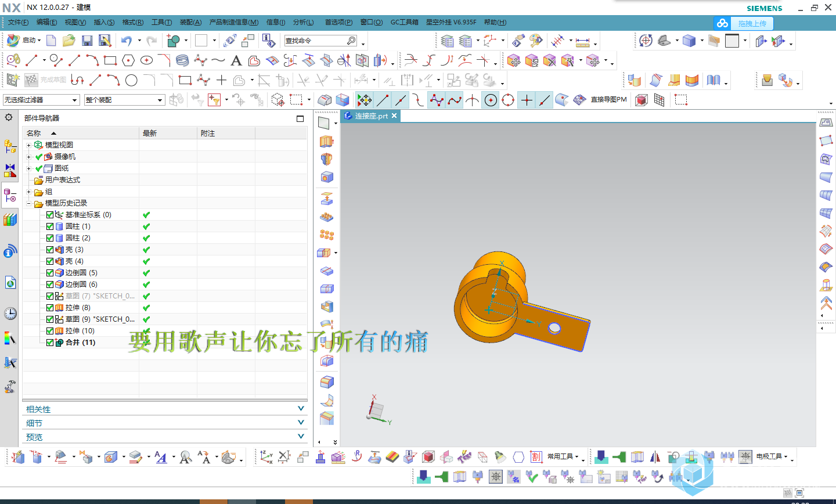Open the History clock sidebar tab
This screenshot has height=504, width=836.
click(10, 314)
